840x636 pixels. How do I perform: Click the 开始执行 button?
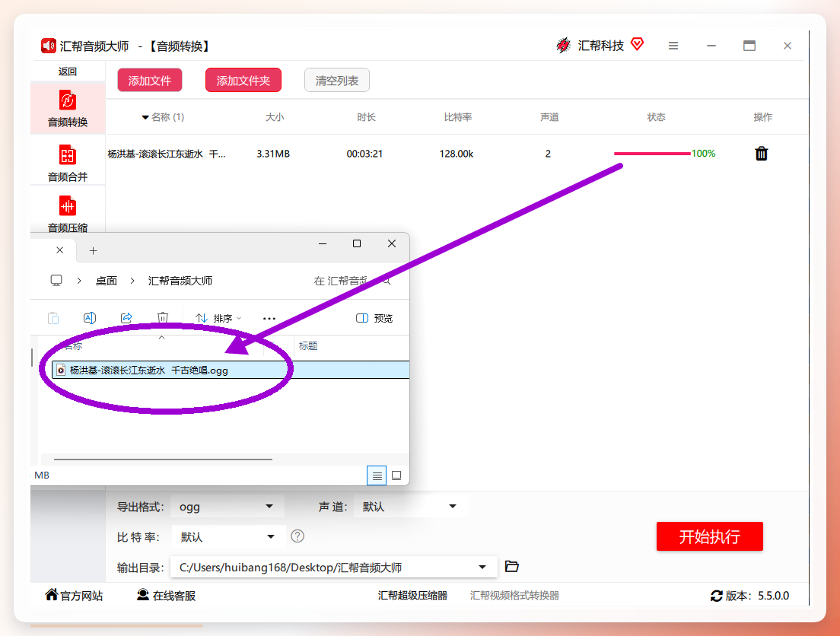[709, 536]
